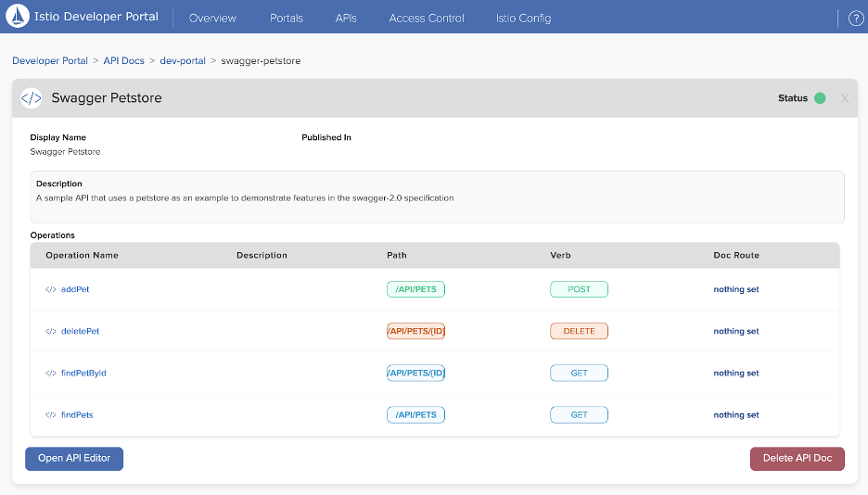This screenshot has height=495, width=868.
Task: Click the Istio sailboat logo icon
Action: (x=18, y=16)
